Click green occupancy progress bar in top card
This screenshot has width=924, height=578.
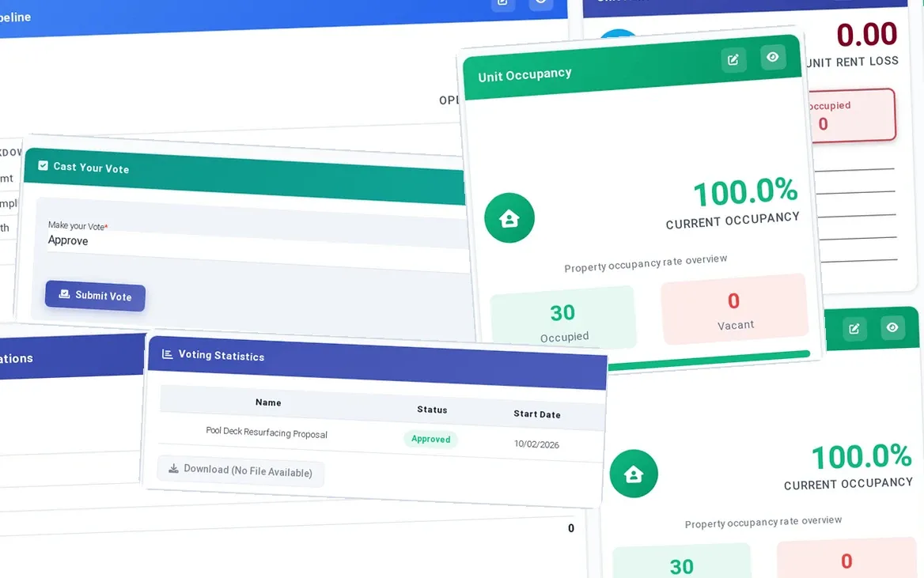point(709,361)
